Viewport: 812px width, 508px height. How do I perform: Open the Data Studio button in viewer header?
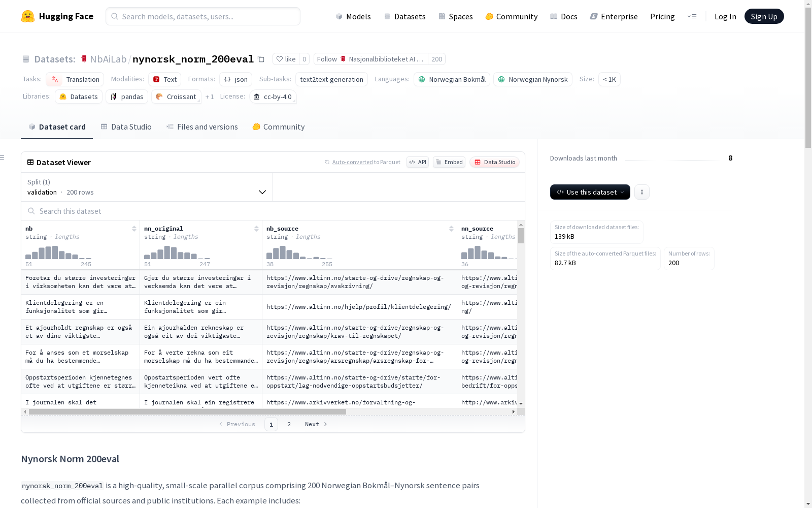495,162
